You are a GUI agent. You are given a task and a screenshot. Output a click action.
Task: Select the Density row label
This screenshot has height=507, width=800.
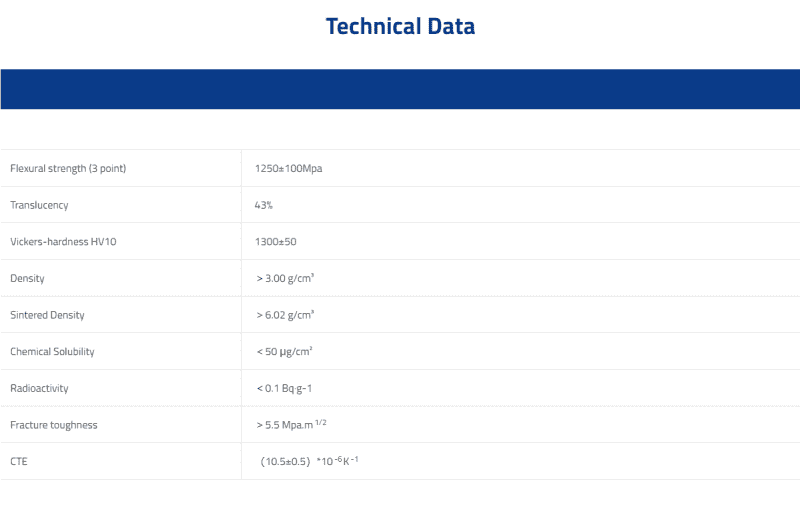point(28,278)
